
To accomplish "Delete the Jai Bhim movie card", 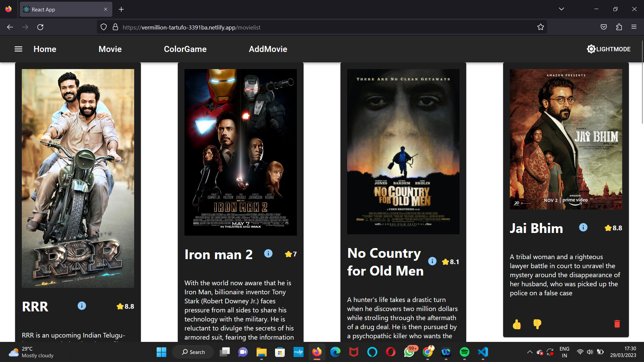I will coord(617,324).
